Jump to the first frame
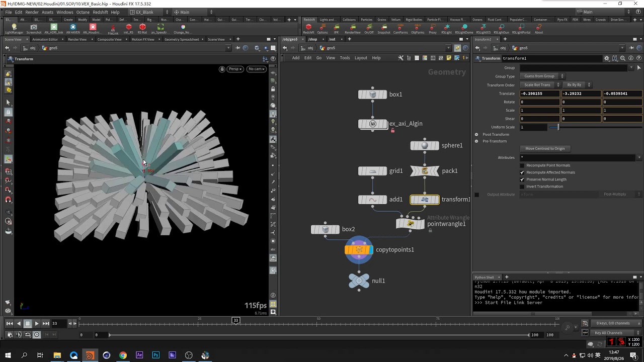 (10, 324)
